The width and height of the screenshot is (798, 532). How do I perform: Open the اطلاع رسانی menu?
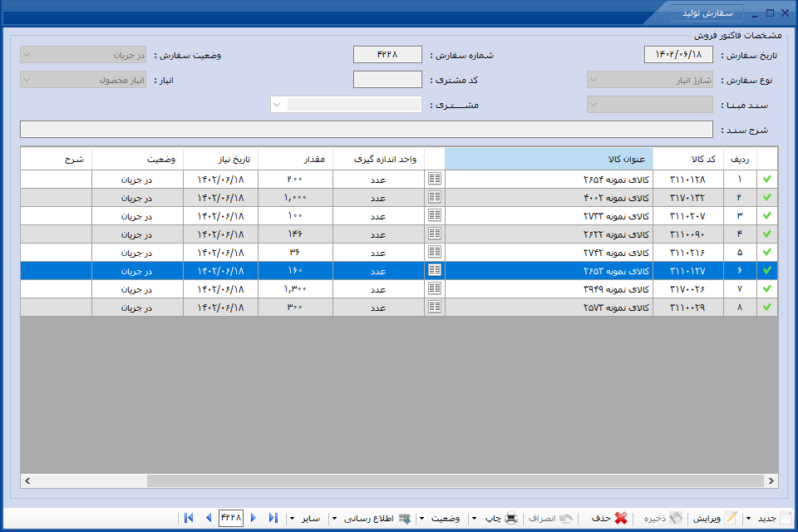pos(371,518)
